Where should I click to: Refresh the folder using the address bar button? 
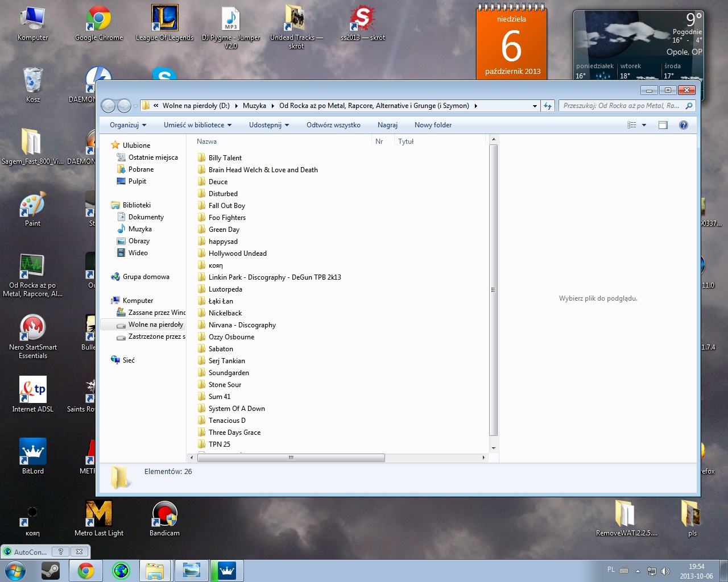pos(547,106)
